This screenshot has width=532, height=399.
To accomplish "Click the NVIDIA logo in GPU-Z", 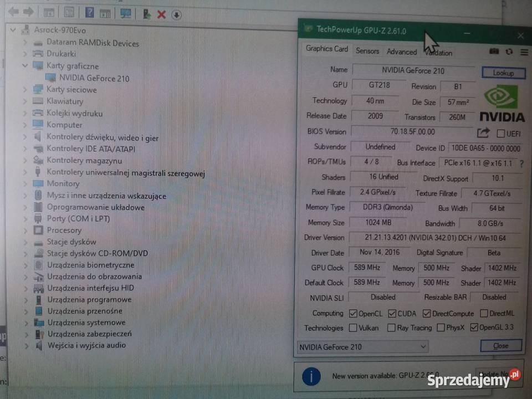I will (x=502, y=103).
